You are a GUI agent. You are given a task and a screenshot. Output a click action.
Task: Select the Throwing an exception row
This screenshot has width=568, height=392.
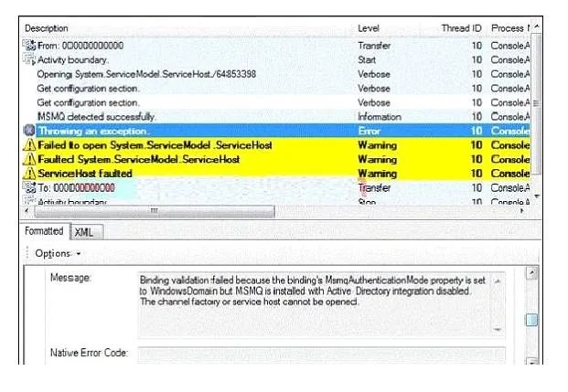click(277, 131)
